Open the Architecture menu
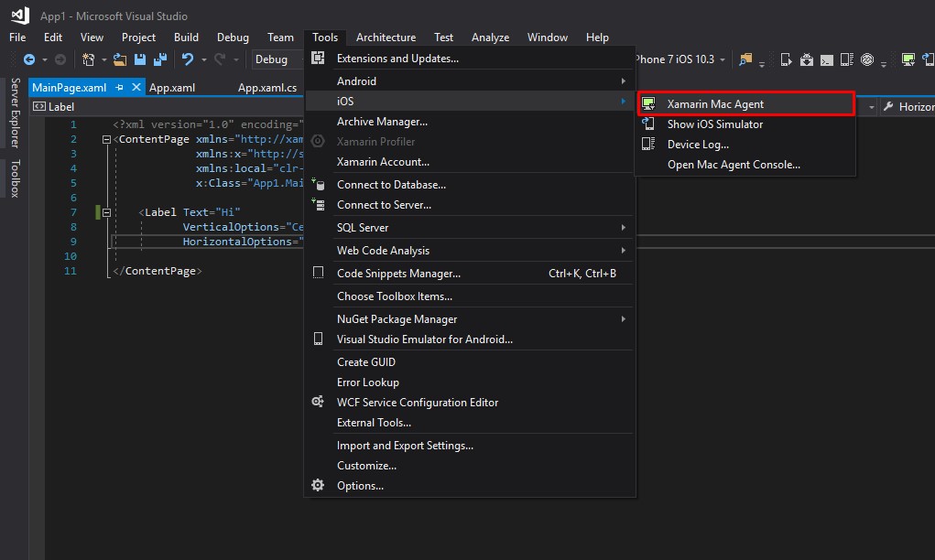Image resolution: width=935 pixels, height=560 pixels. click(386, 37)
